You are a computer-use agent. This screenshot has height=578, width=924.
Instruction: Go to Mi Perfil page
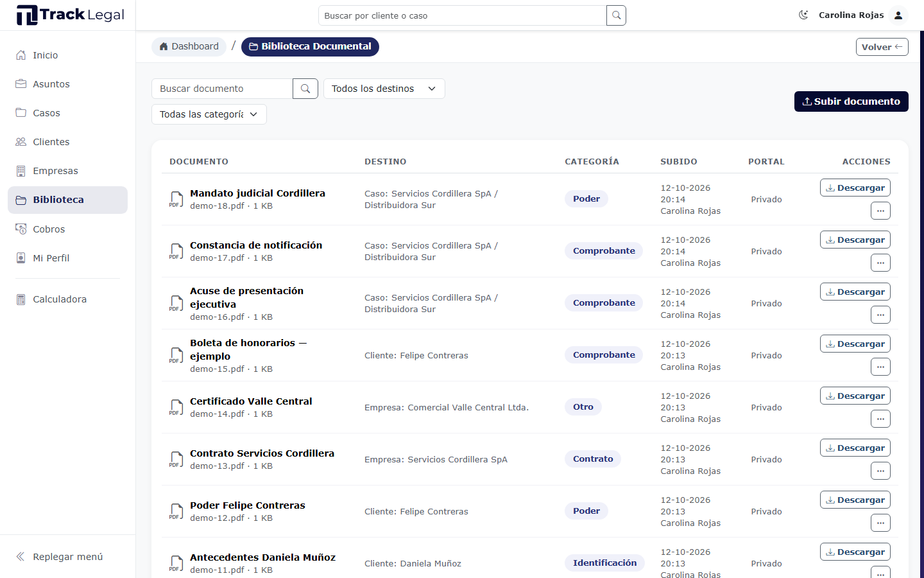[x=67, y=258]
